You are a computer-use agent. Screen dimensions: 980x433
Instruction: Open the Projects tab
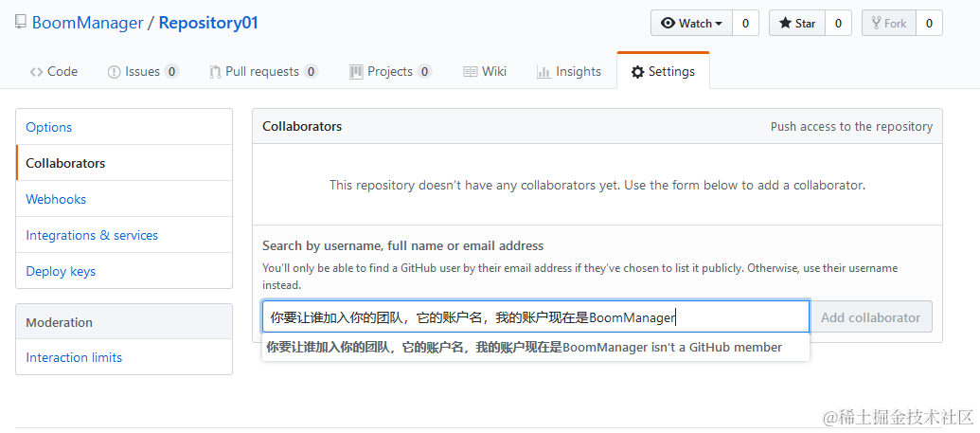(x=391, y=71)
